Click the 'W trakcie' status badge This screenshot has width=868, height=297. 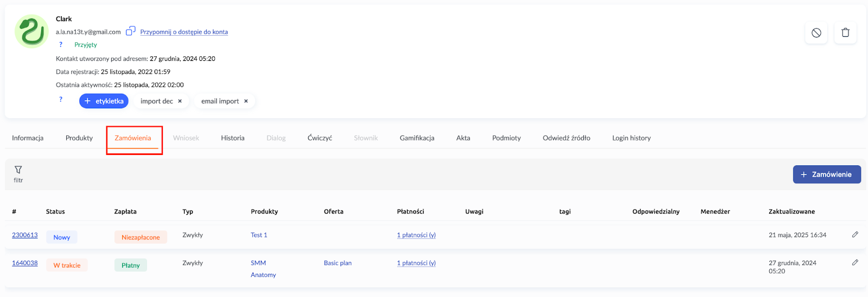point(67,266)
